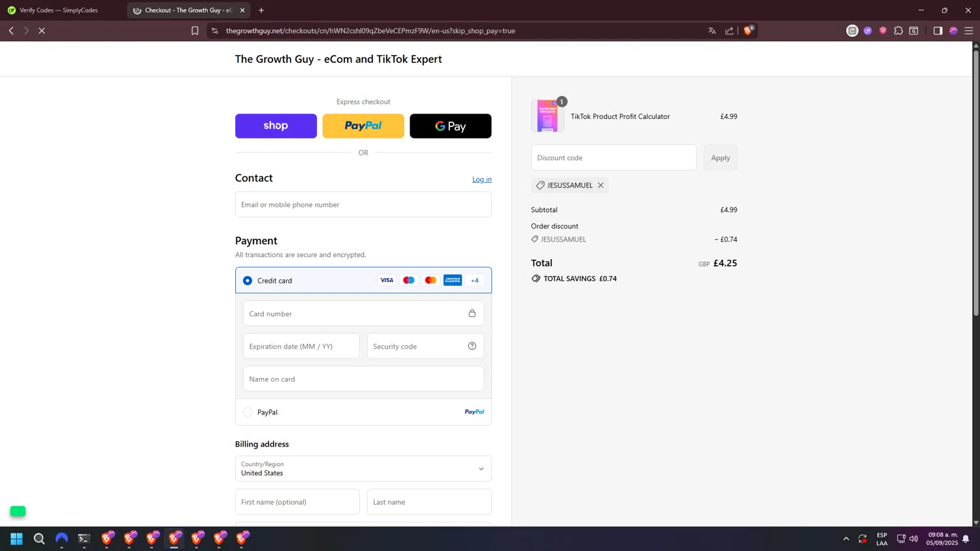Open a new browser tab with plus icon
980x551 pixels.
click(x=261, y=10)
